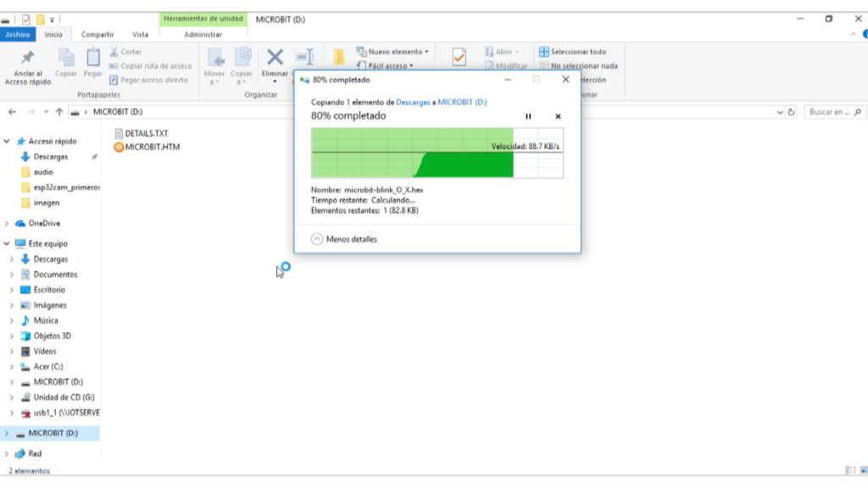
Task: Click the MICROBIT (D:) destination link
Action: [462, 102]
